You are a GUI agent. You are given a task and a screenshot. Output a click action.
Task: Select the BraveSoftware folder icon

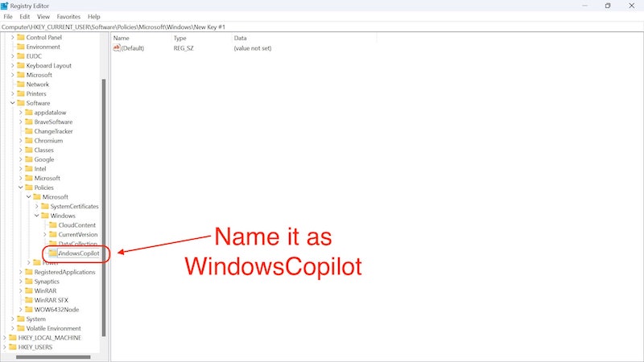click(x=29, y=122)
